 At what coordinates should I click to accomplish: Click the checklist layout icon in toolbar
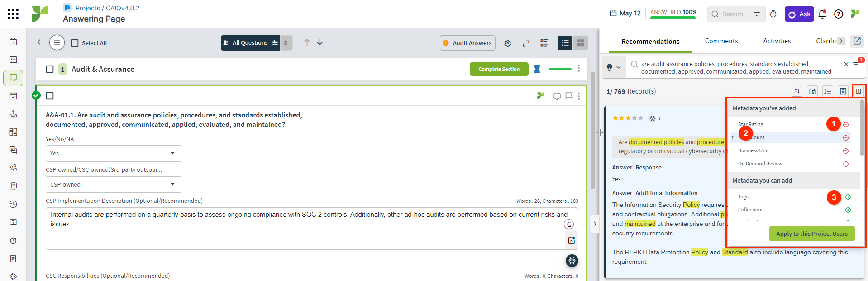pos(544,43)
